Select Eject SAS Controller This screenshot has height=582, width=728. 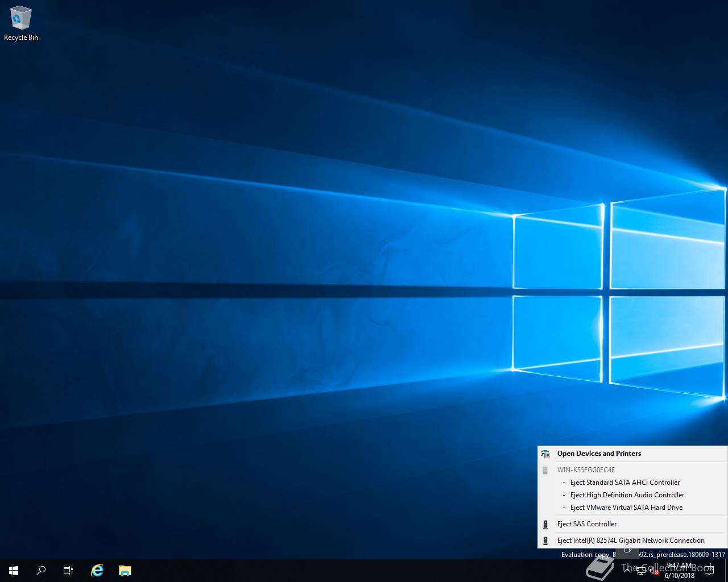click(x=632, y=524)
